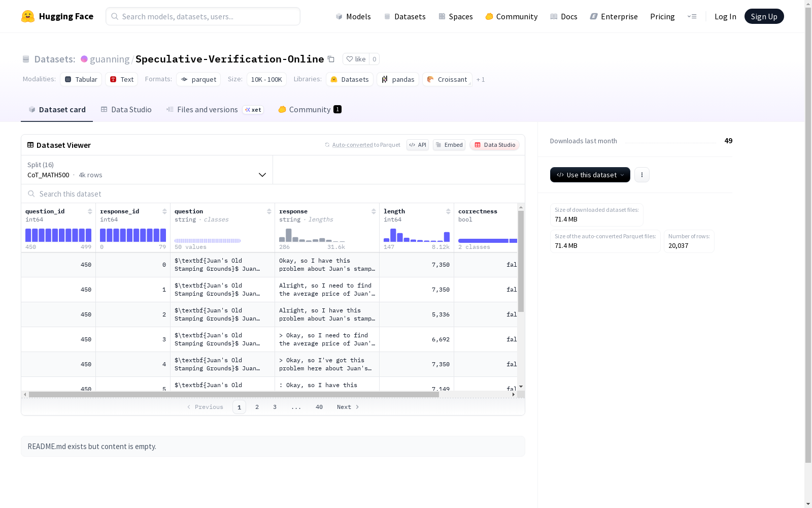812x508 pixels.
Task: Select the Tabular modality tag
Action: coord(81,79)
